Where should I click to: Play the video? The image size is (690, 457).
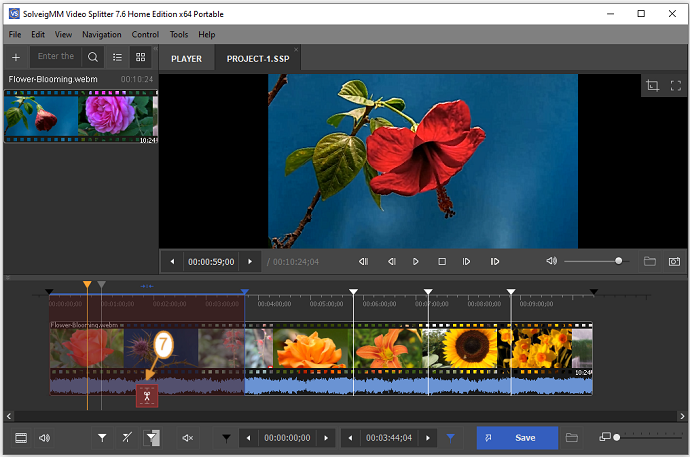click(x=415, y=262)
